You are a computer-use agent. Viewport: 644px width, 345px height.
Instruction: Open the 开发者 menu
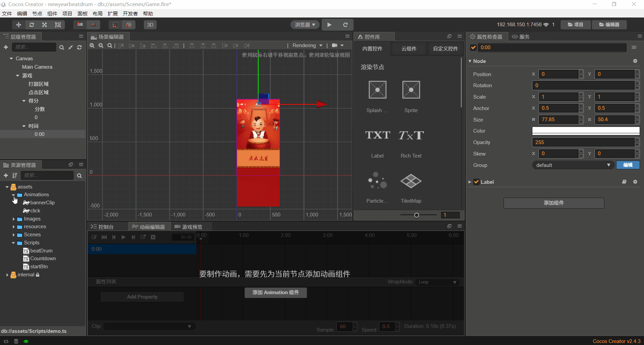130,13
